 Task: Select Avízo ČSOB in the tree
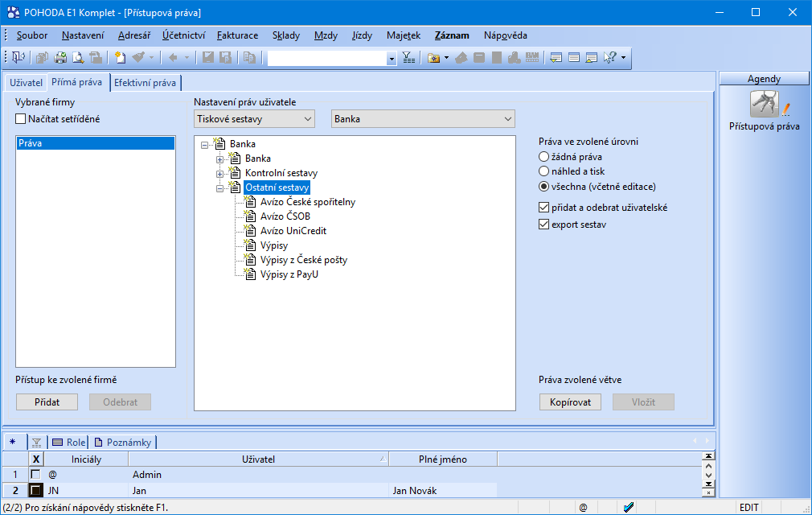(x=285, y=216)
